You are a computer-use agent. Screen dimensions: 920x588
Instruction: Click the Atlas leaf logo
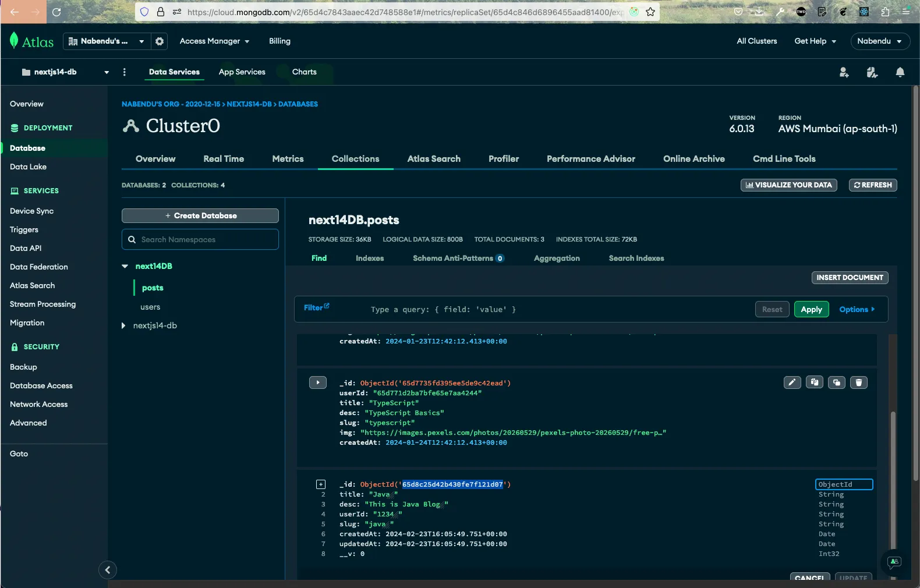click(14, 41)
